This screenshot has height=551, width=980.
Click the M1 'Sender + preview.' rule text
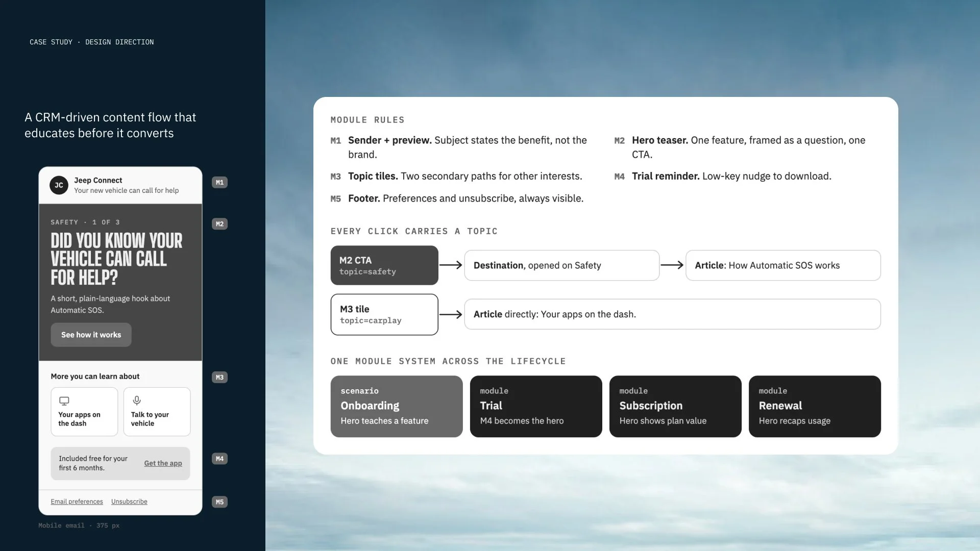pyautogui.click(x=468, y=147)
